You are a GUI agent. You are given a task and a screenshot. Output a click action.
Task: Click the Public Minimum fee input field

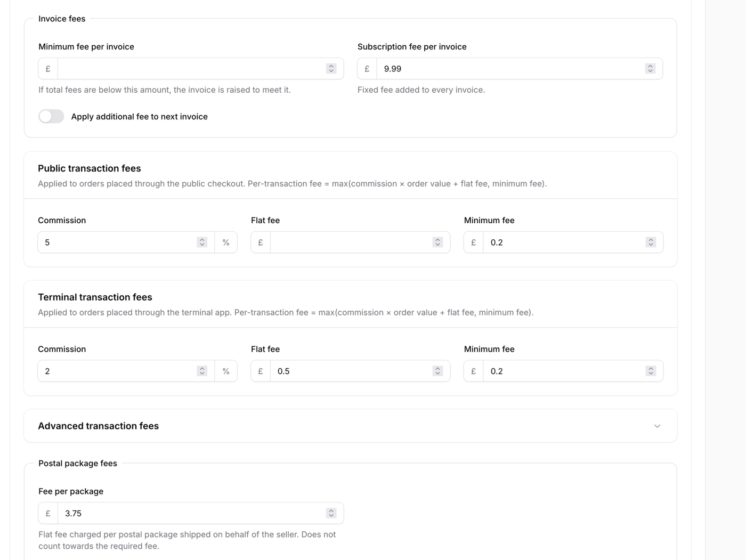pyautogui.click(x=562, y=242)
